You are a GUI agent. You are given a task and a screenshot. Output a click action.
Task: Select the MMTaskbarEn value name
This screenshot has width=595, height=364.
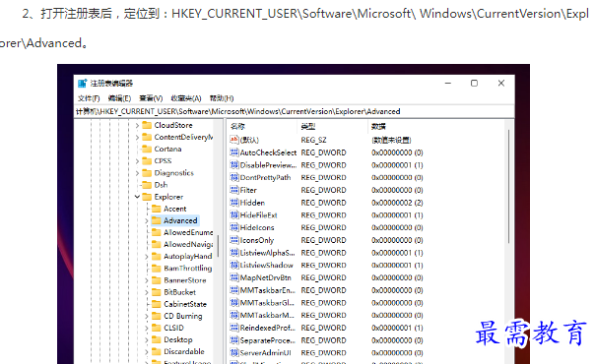[x=268, y=290]
